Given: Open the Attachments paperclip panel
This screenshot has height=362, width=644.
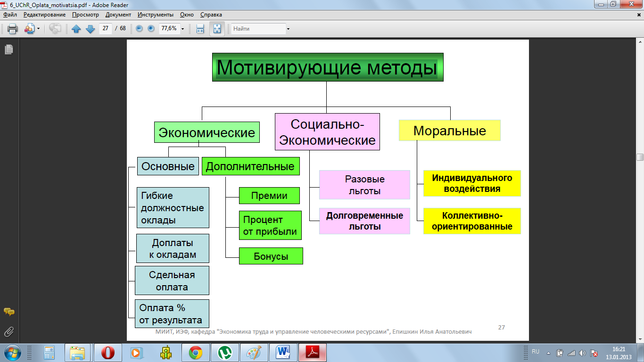Looking at the screenshot, I should (8, 331).
